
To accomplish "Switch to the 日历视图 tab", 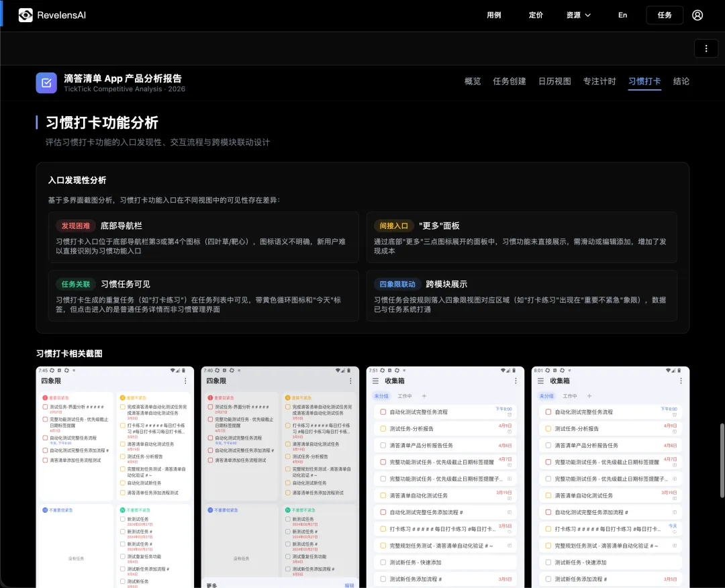I will pos(554,81).
